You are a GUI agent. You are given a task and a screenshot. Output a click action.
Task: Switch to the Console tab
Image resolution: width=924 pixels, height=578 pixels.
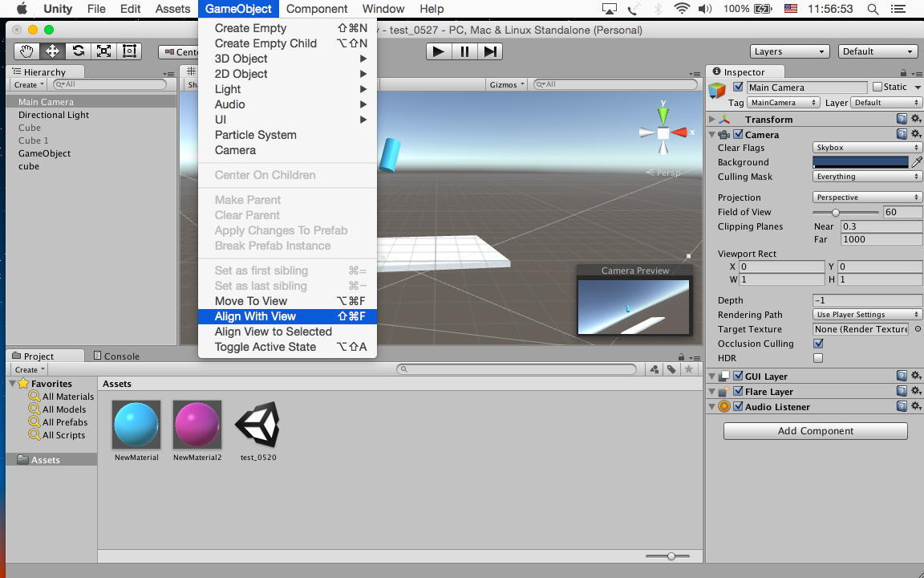[x=116, y=356]
